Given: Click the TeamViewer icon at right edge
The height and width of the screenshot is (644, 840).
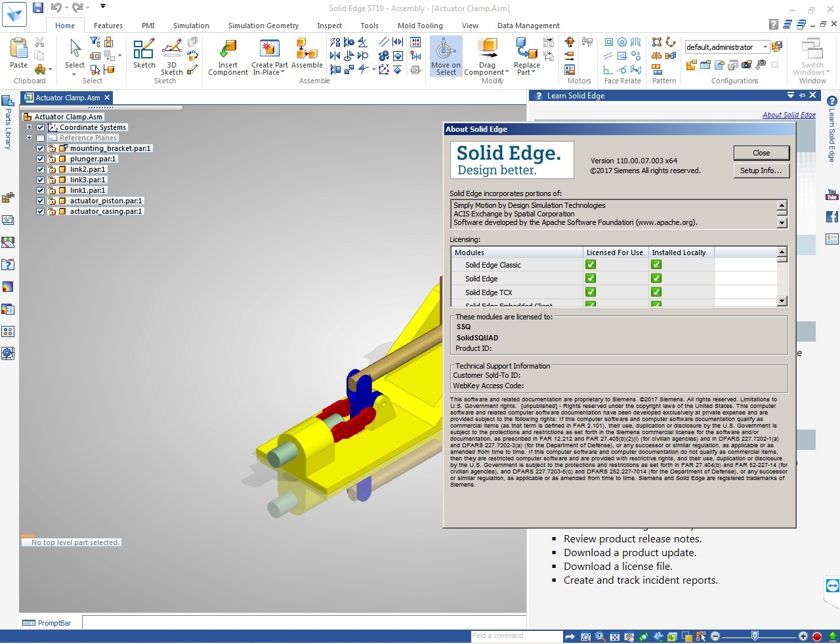Looking at the screenshot, I should (x=833, y=586).
